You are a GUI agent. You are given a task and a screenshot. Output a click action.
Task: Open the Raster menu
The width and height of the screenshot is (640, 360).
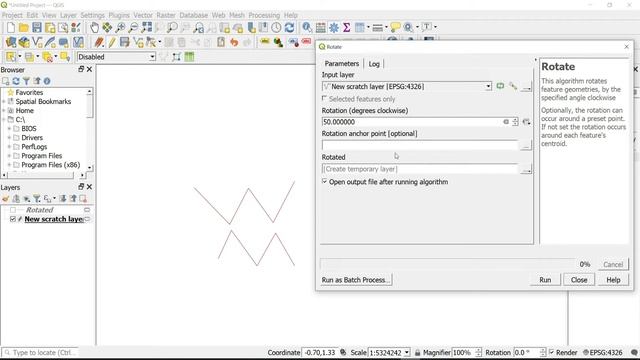pos(166,15)
